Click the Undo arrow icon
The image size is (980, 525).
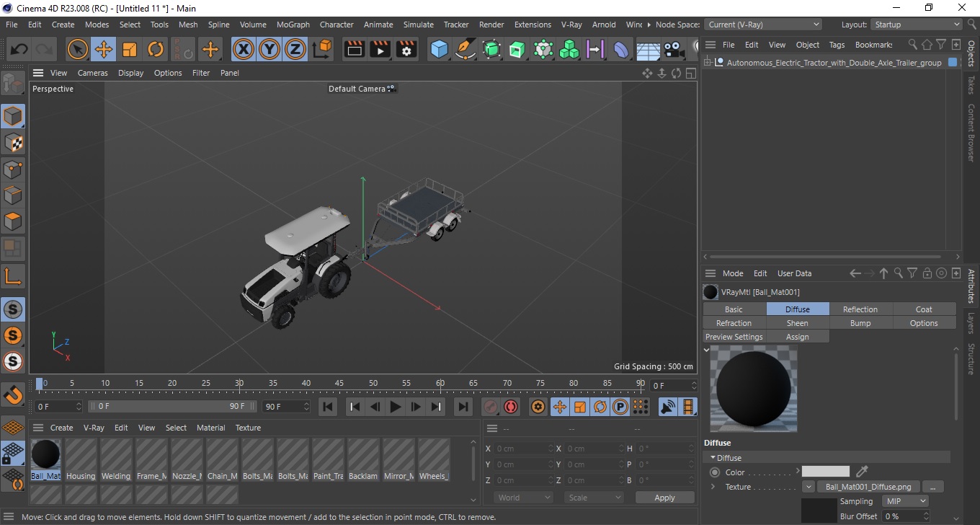click(x=19, y=50)
